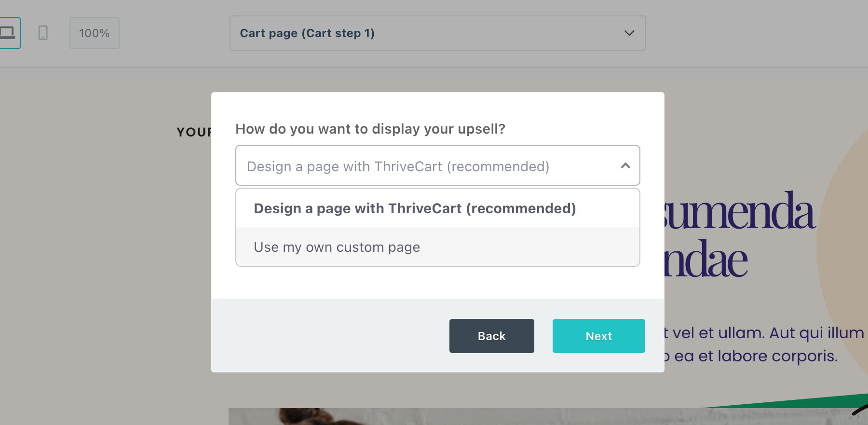Click the modal question heading text
This screenshot has width=868, height=425.
click(x=370, y=129)
